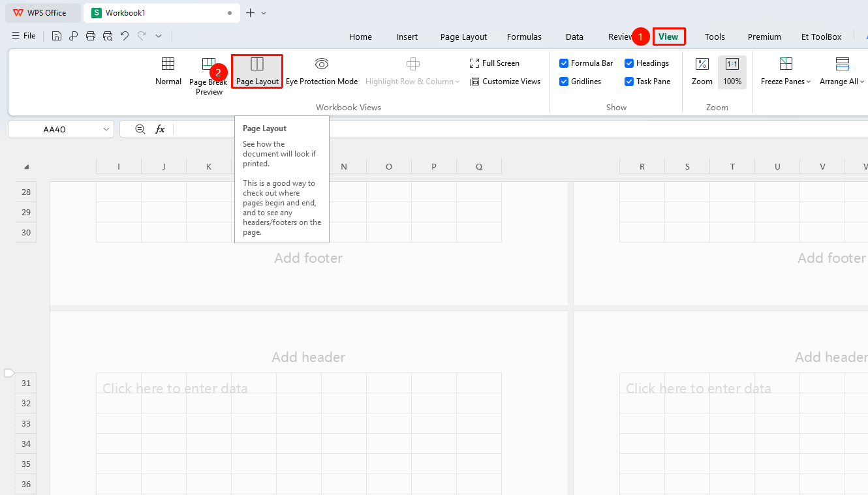Viewport: 868px width, 495px height.
Task: Switch to the Insert tab
Action: [x=407, y=37]
